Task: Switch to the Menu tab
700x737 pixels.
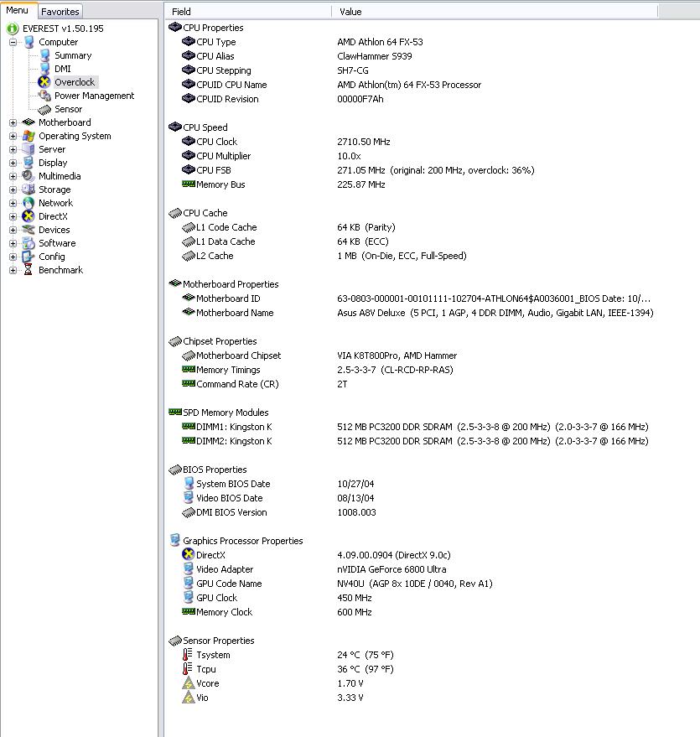Action: click(x=18, y=11)
